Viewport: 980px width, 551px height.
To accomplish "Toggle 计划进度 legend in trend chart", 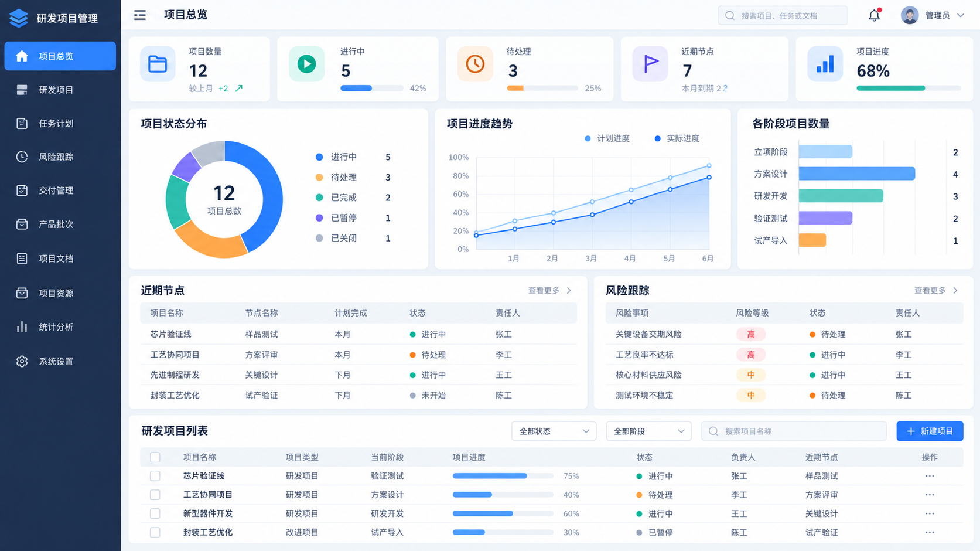I will pos(607,138).
